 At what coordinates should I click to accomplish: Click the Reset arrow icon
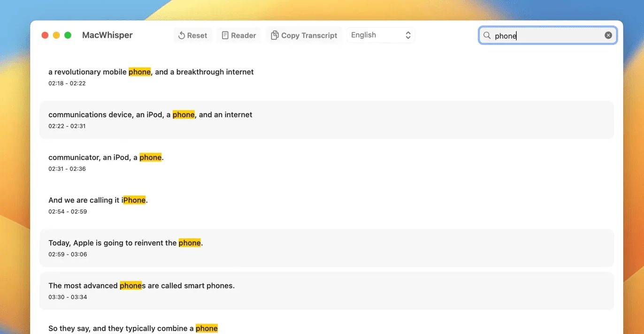(x=181, y=35)
